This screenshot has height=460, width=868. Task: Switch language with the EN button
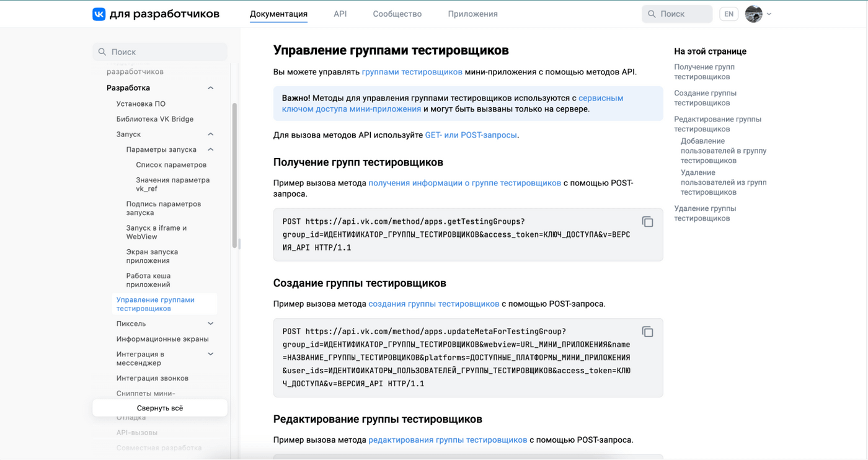pos(728,14)
